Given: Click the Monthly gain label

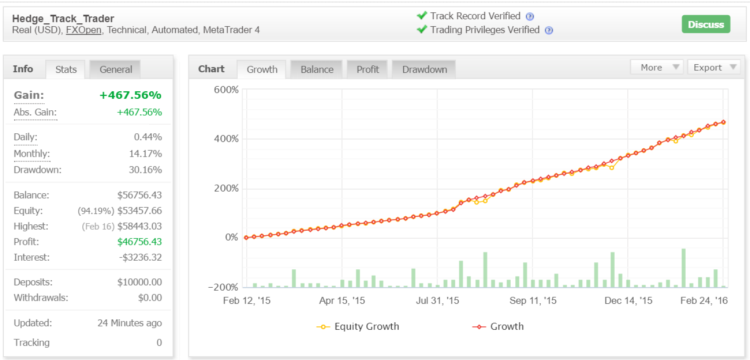Looking at the screenshot, I should click(32, 154).
